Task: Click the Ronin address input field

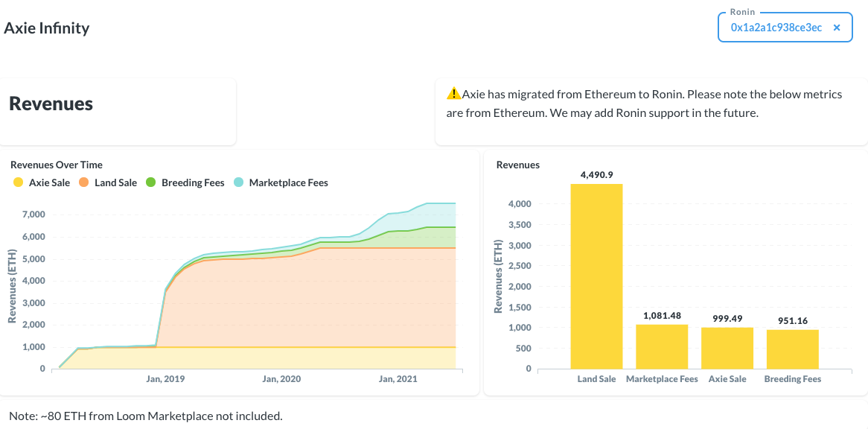Action: [785, 27]
